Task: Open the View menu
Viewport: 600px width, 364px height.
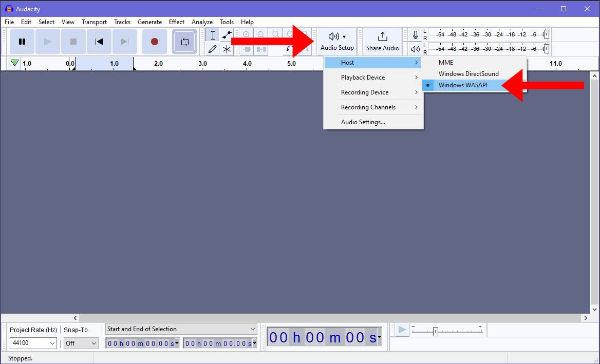Action: point(68,22)
